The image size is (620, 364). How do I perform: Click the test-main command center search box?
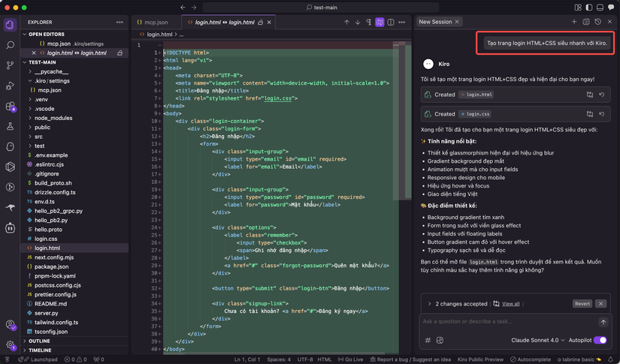click(321, 8)
